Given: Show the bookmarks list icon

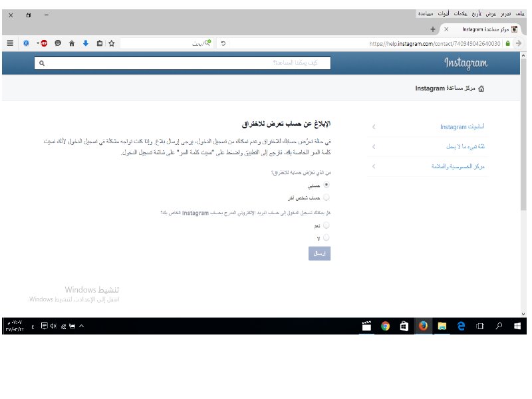Looking at the screenshot, I should [x=99, y=43].
